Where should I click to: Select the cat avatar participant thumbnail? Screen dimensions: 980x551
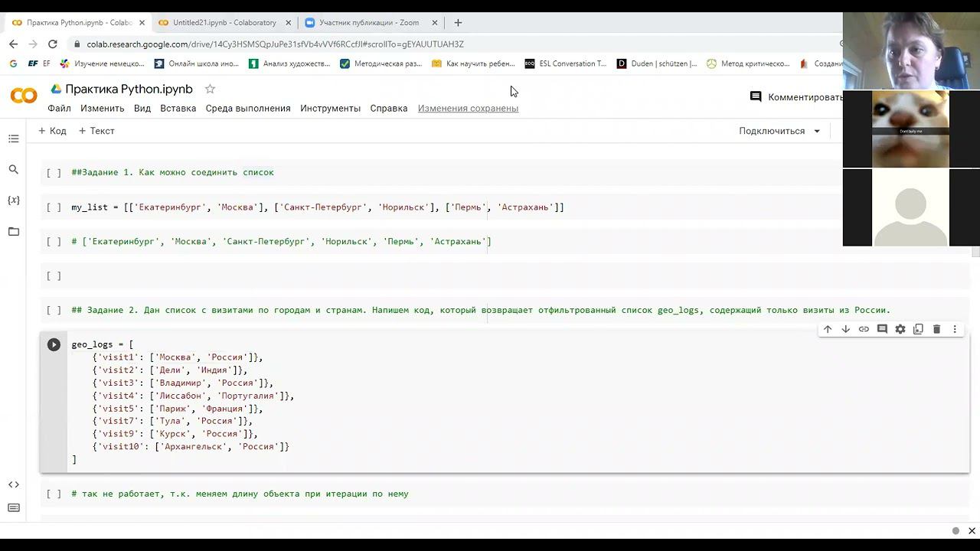coord(911,129)
